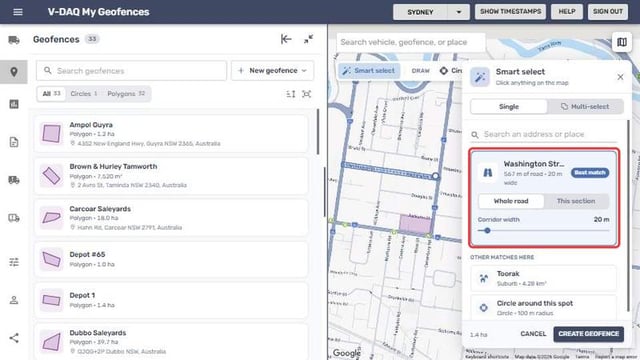Select the geofences location pin sidebar icon

click(14, 72)
